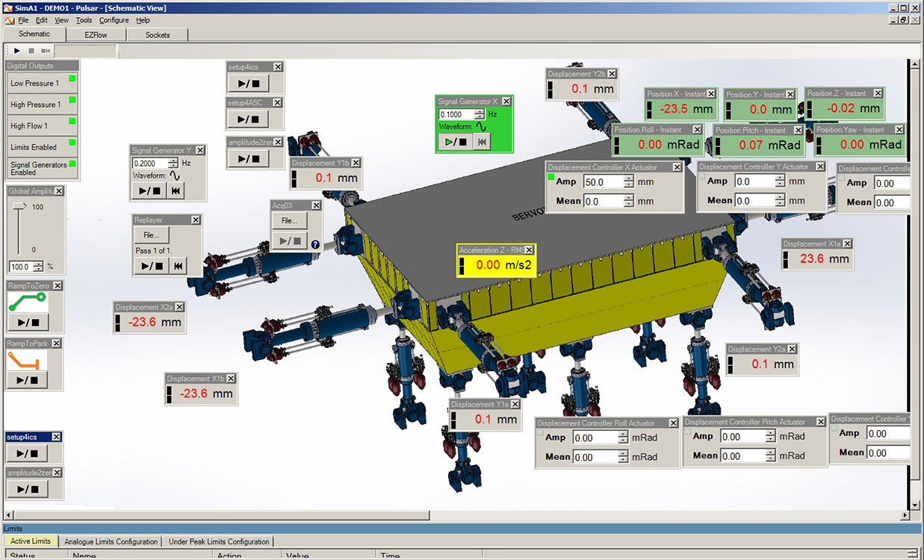Click the RampToPark orange ramp icon
Screen dimensions: 924x560
point(27,361)
